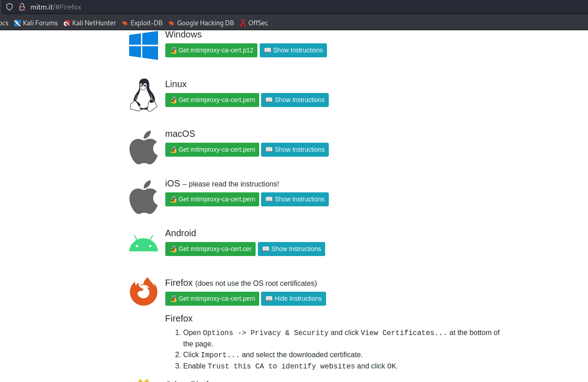Click the "Import..." instruction text
Viewport: 588px width, 382px height.
pos(220,355)
